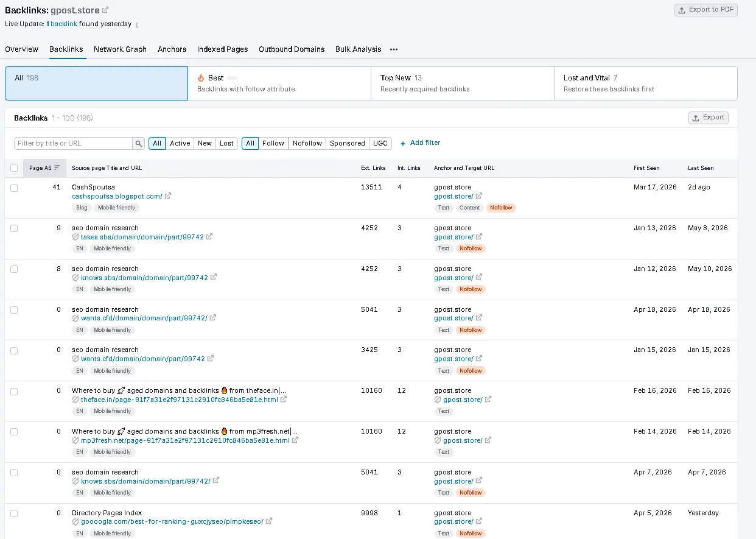Open external link icon beside goooogla.com URL

pos(269,521)
